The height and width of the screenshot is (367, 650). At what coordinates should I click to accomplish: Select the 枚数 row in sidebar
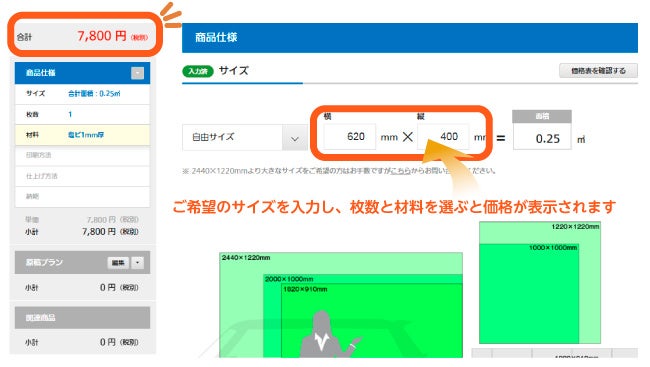tap(82, 114)
